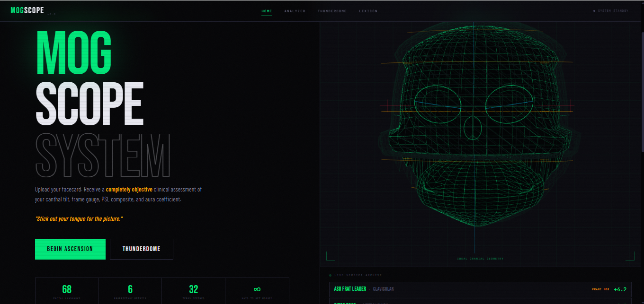Viewport: 644px width, 304px height.
Task: Click the strikethrough CLAVICULAR term
Action: (383, 288)
